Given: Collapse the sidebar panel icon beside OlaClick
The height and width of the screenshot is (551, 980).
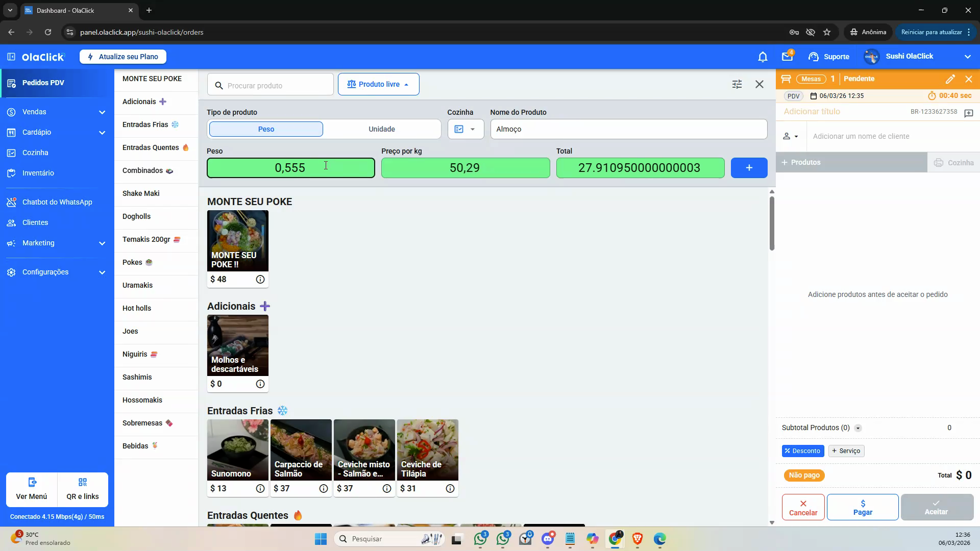Looking at the screenshot, I should click(11, 57).
